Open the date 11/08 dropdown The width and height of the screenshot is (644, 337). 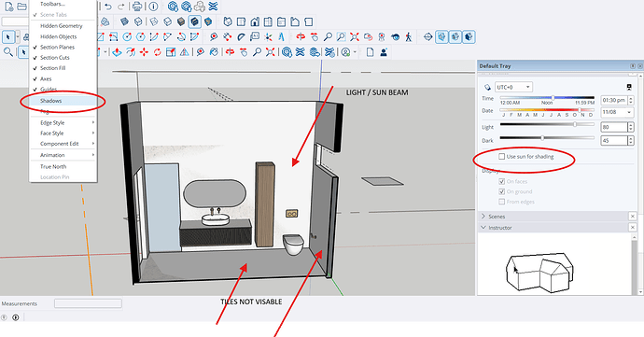[617, 112]
